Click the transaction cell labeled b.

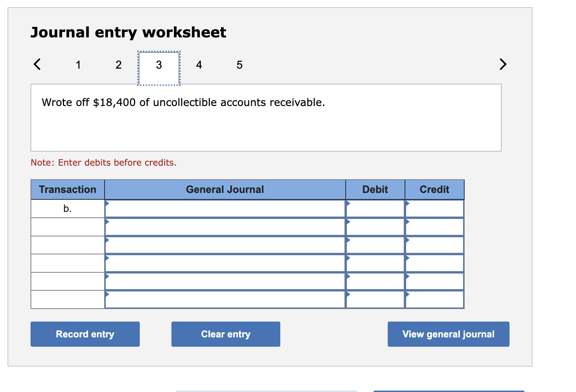[x=67, y=208]
